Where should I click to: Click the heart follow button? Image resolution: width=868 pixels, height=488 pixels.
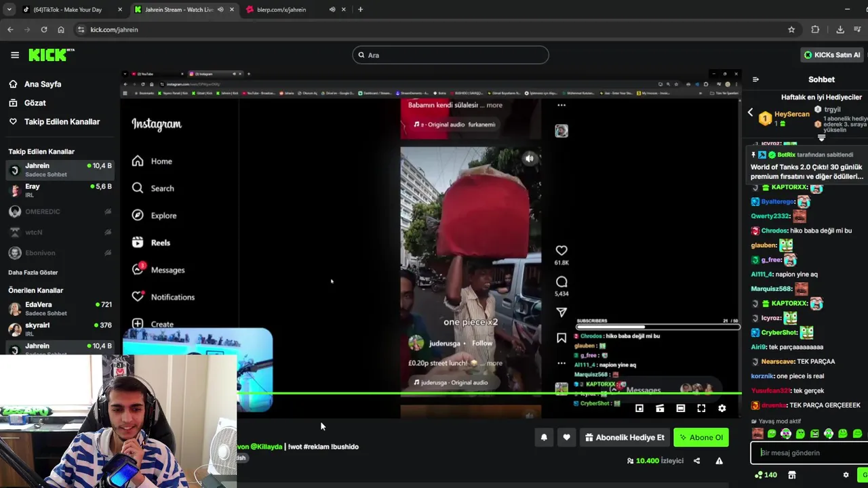(566, 438)
